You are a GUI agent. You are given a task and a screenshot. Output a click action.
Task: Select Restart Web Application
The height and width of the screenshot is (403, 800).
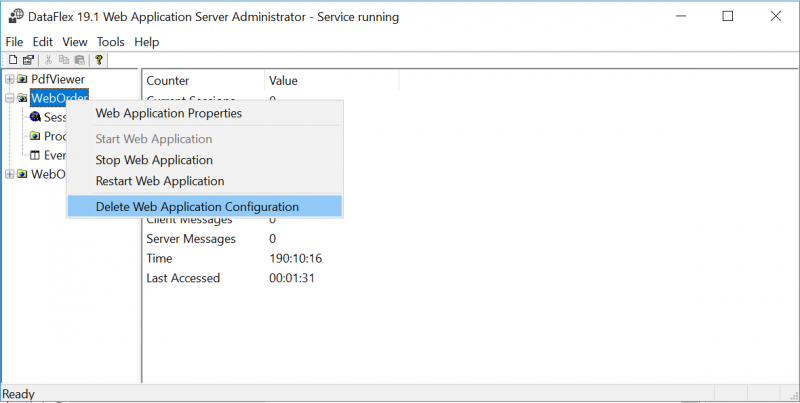pos(159,181)
